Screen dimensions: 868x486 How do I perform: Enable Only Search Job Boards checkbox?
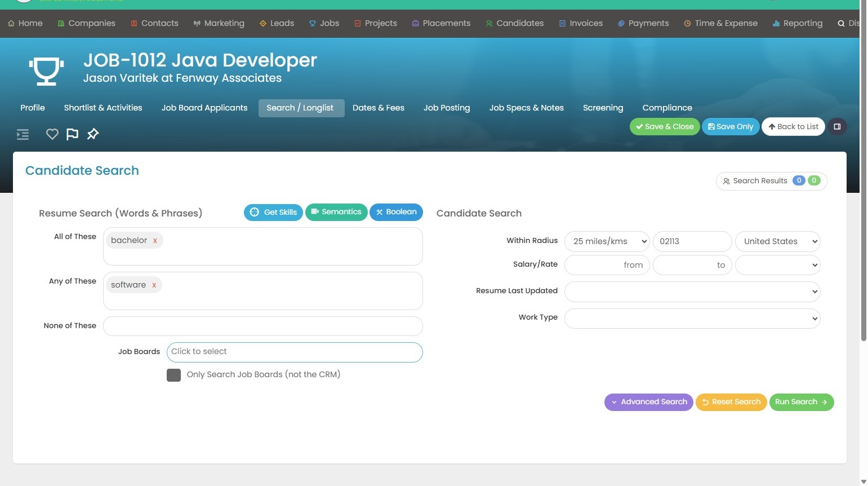[x=173, y=375]
